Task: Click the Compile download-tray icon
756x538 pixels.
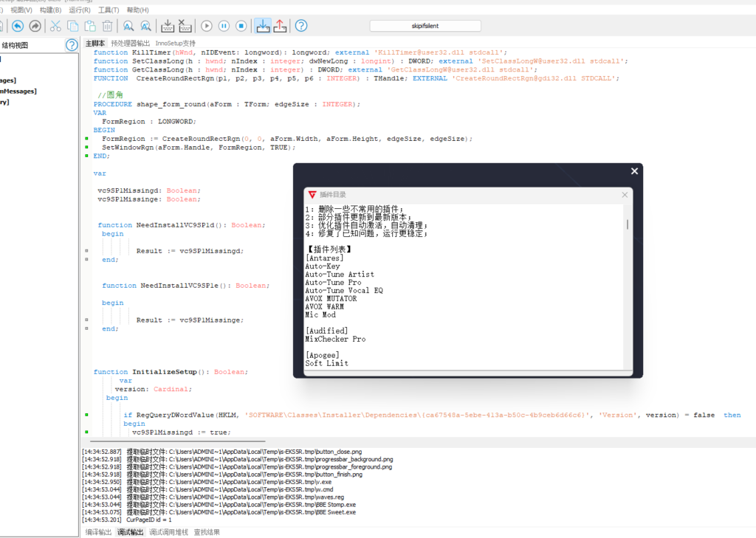Action: coord(168,26)
